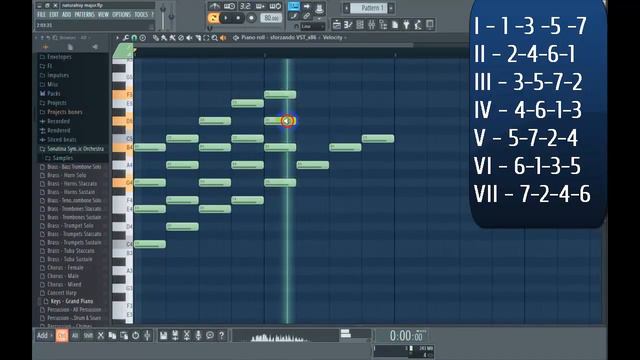Select the piano roll paint brush tool

tap(164, 38)
